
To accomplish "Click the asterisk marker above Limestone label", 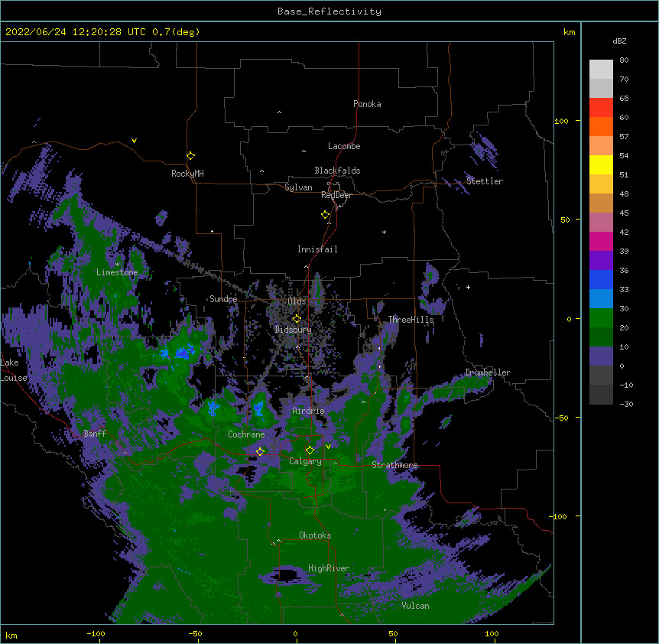I will pyautogui.click(x=117, y=264).
